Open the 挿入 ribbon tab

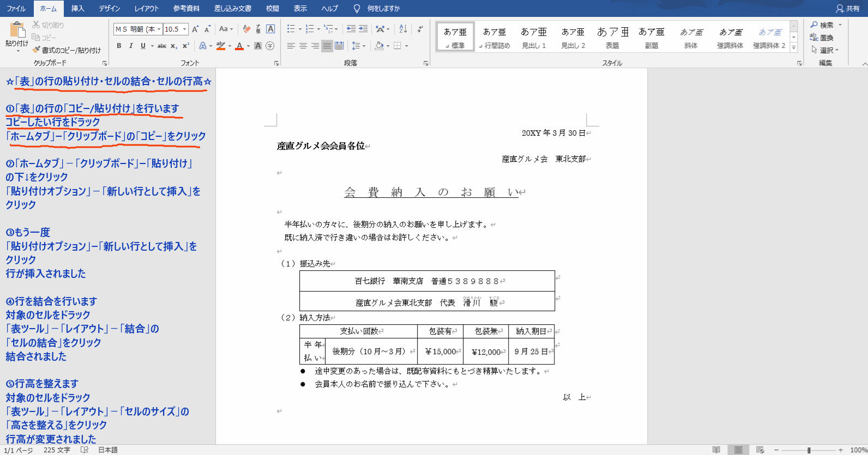[x=78, y=8]
